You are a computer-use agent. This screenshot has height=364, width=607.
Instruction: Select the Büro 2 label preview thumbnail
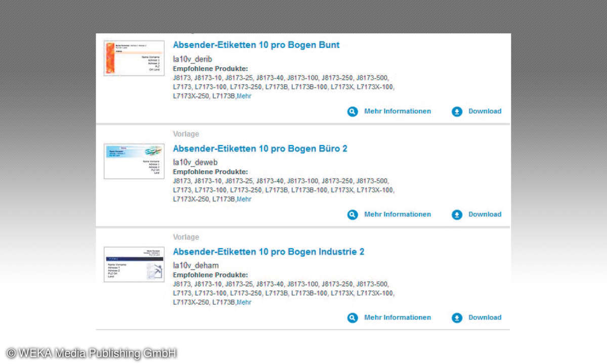(x=134, y=161)
